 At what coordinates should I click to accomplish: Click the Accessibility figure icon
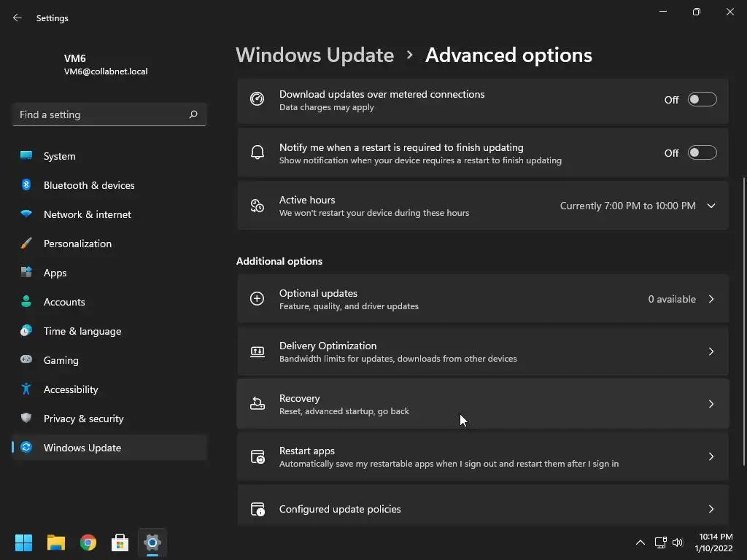click(26, 389)
